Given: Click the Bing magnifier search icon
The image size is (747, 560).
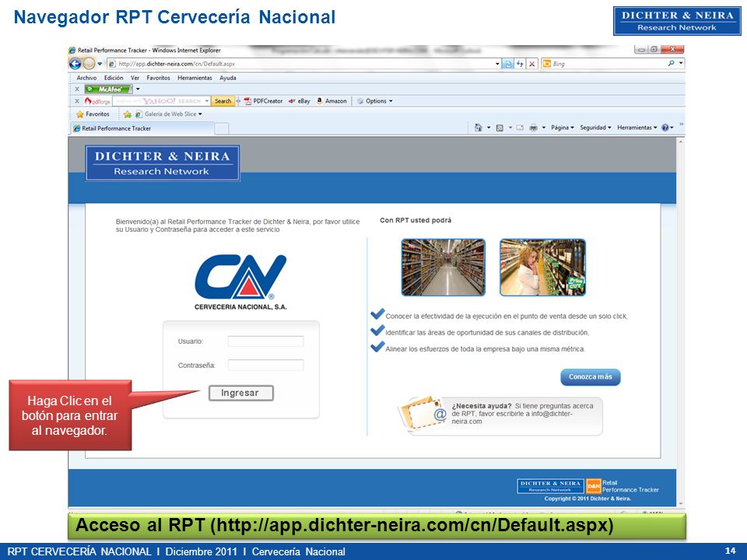Looking at the screenshot, I should 672,63.
